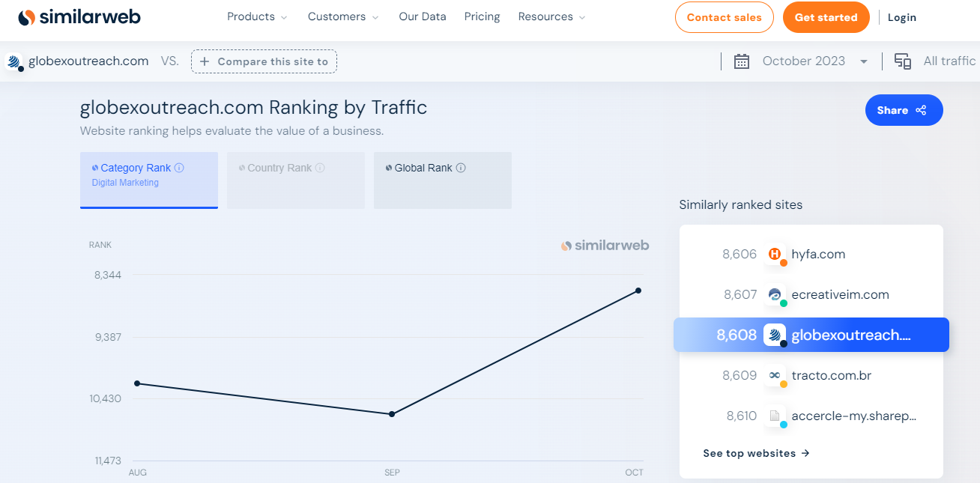The width and height of the screenshot is (980, 483).
Task: Click the Contact sales button
Action: pos(725,17)
